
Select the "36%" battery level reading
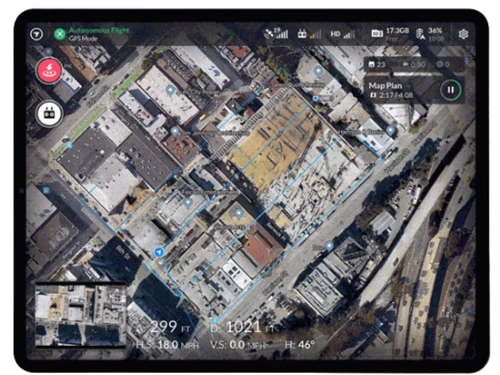click(435, 31)
